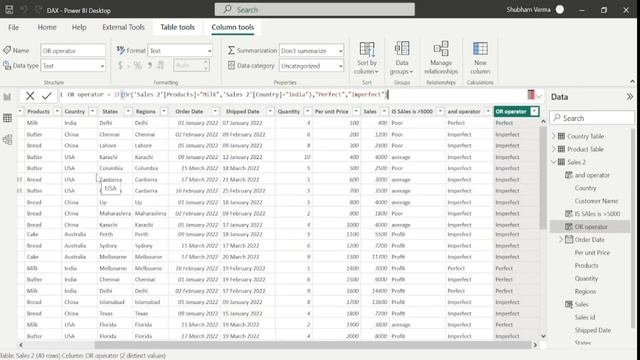Expand the Country Table in Data pane
This screenshot has width=640, height=360.
click(x=554, y=136)
